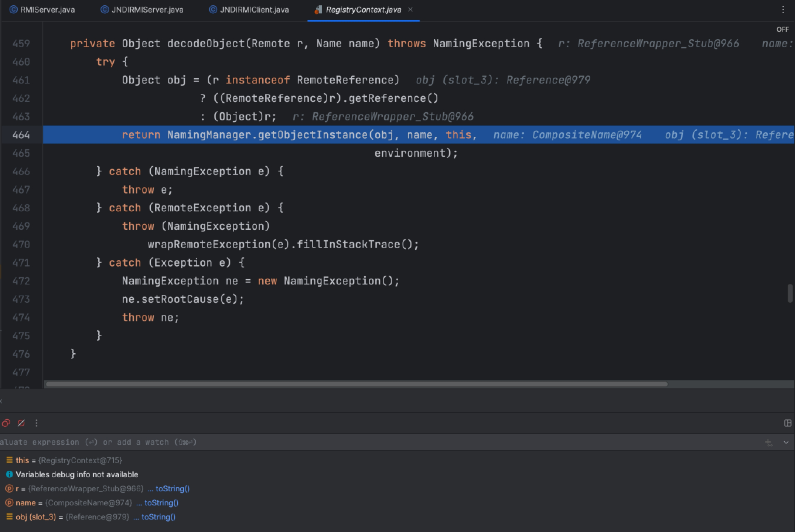
Task: Open the debugger more actions menu
Action: click(36, 423)
